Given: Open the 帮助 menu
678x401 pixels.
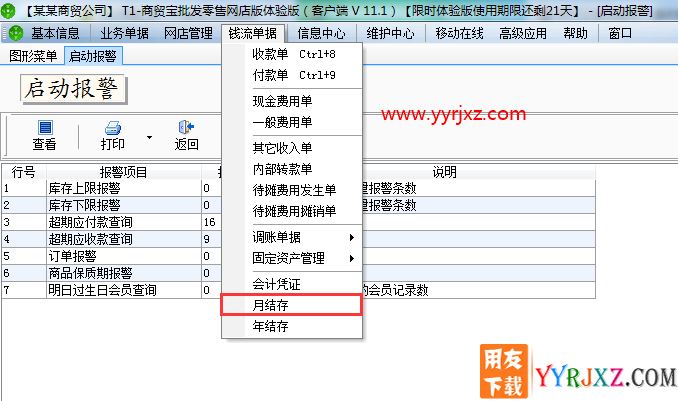Looking at the screenshot, I should pos(576,33).
